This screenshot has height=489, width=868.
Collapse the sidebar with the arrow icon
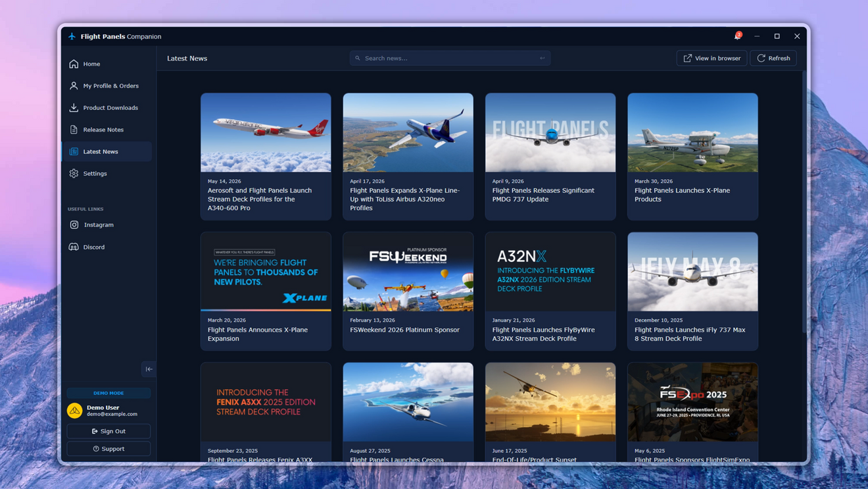pos(149,369)
